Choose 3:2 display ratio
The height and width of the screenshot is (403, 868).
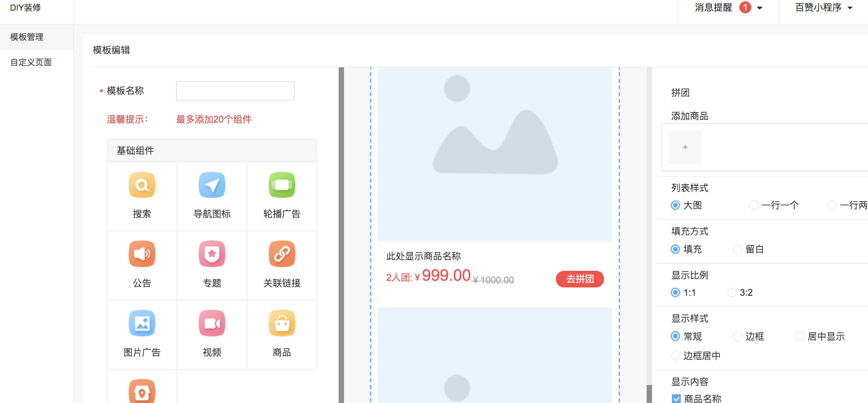[732, 292]
